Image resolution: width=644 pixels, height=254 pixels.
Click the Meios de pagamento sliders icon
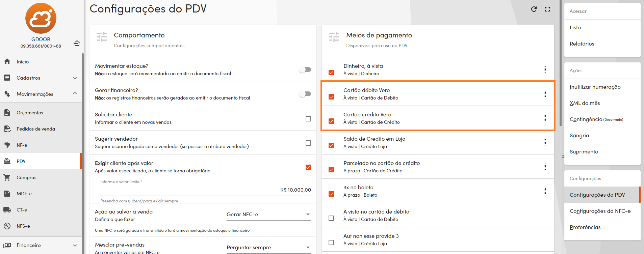(334, 37)
